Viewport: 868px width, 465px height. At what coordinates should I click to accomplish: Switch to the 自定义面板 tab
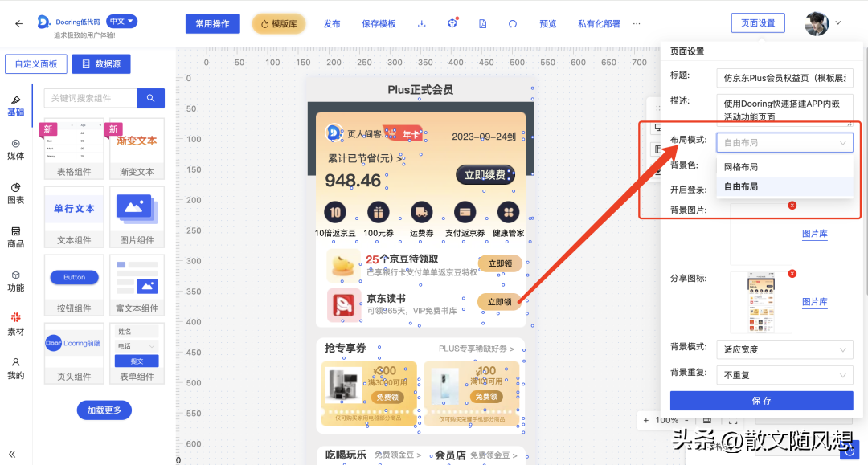tap(36, 64)
